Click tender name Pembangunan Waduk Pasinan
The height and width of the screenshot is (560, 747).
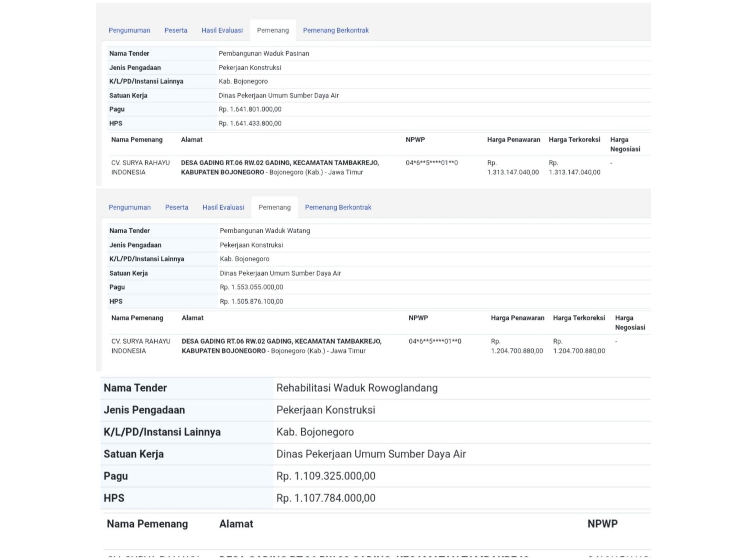(264, 53)
